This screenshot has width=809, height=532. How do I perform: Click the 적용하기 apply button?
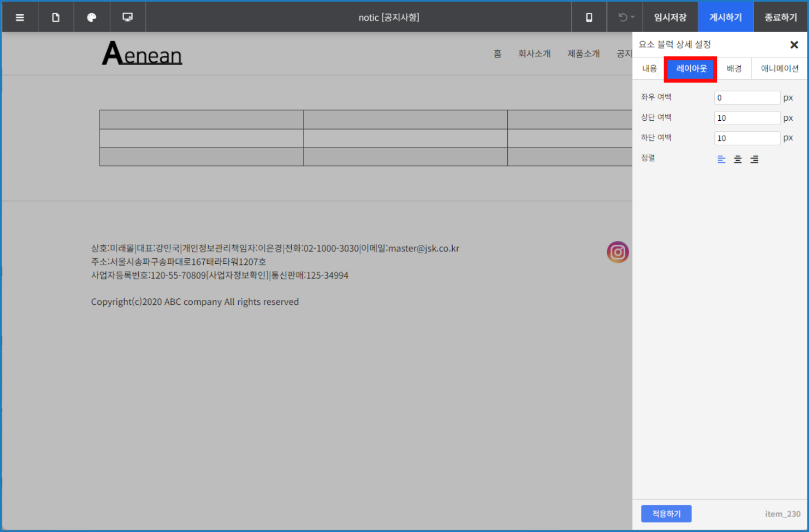click(x=666, y=514)
